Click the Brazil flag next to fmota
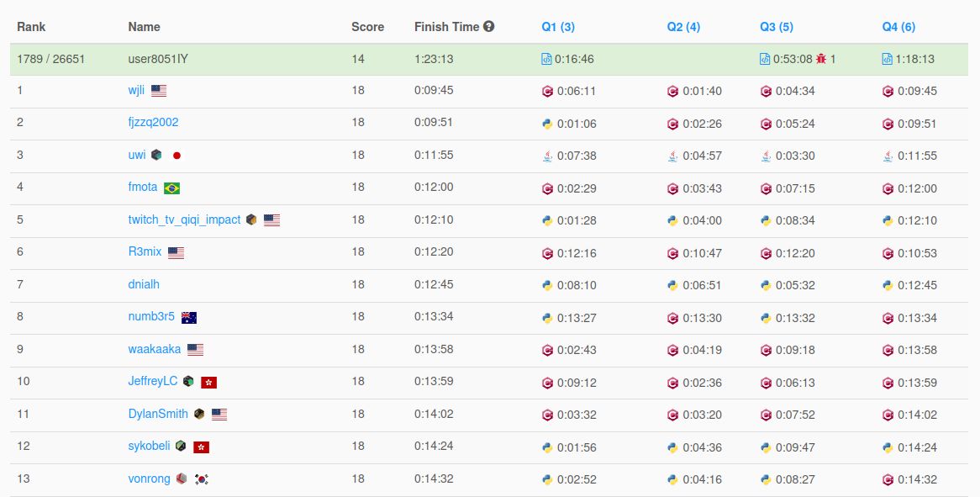Image resolution: width=980 pixels, height=497 pixels. point(171,188)
